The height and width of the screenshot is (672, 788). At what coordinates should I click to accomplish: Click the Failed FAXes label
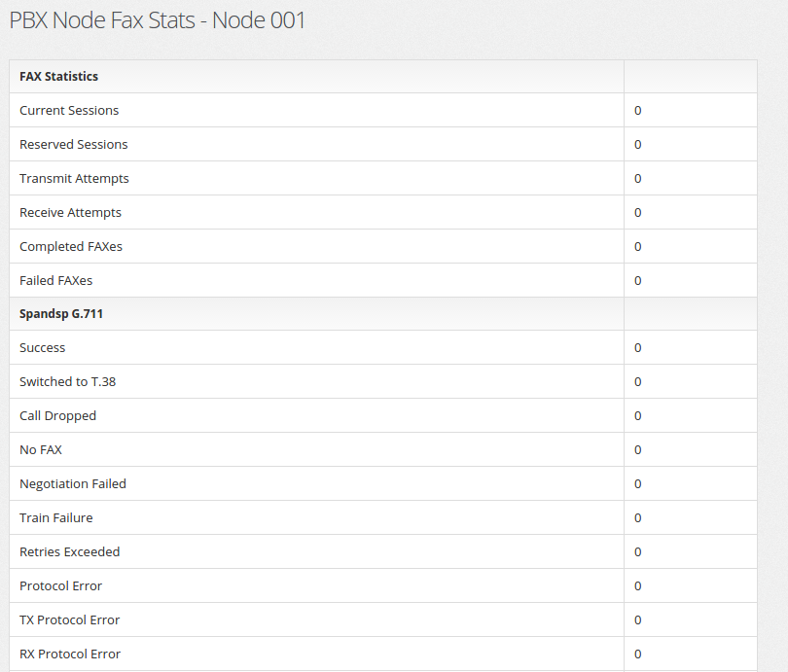tap(55, 281)
